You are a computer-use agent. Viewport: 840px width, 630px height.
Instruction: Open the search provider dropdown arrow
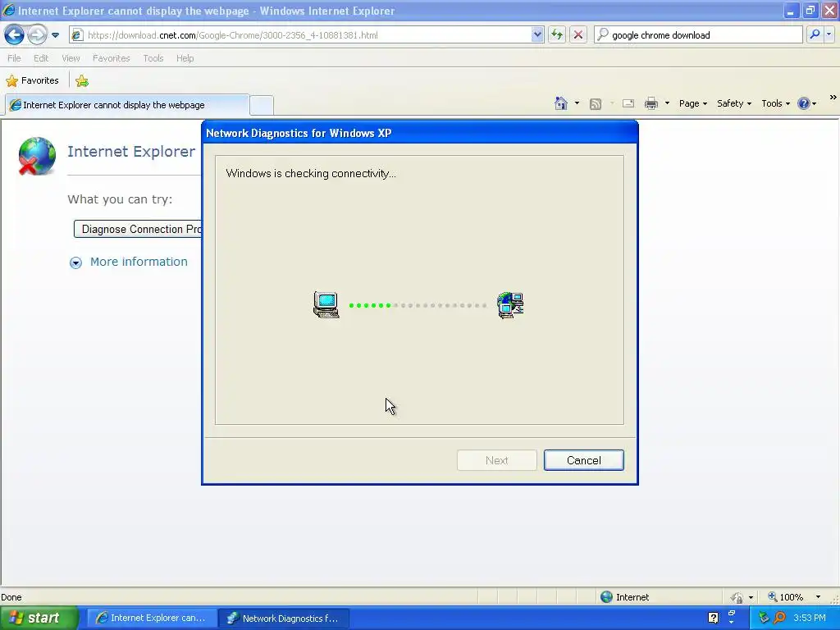click(829, 34)
